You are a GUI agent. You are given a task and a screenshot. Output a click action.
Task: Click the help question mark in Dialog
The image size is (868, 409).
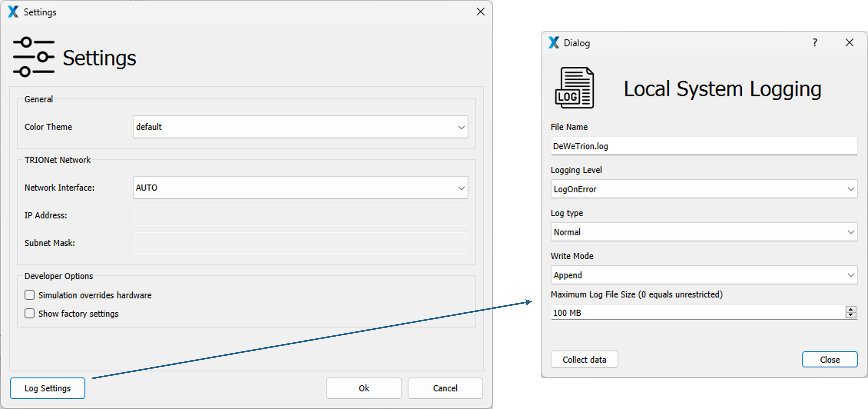tap(815, 42)
